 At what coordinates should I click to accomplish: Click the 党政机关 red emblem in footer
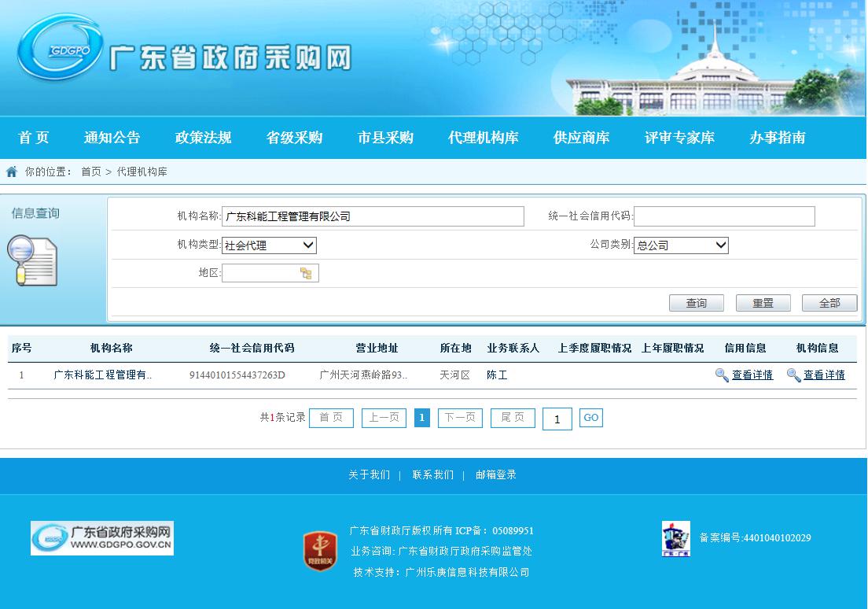pos(320,551)
